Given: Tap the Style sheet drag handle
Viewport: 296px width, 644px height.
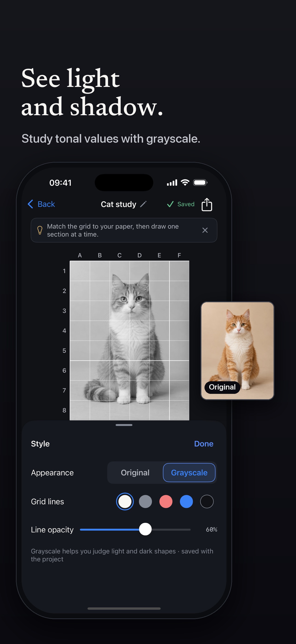Looking at the screenshot, I should (x=124, y=425).
